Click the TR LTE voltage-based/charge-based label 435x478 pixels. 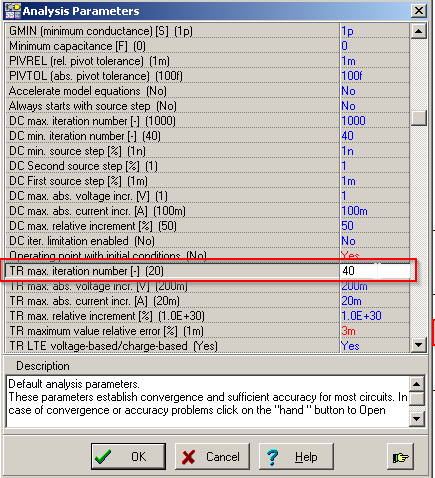click(113, 346)
